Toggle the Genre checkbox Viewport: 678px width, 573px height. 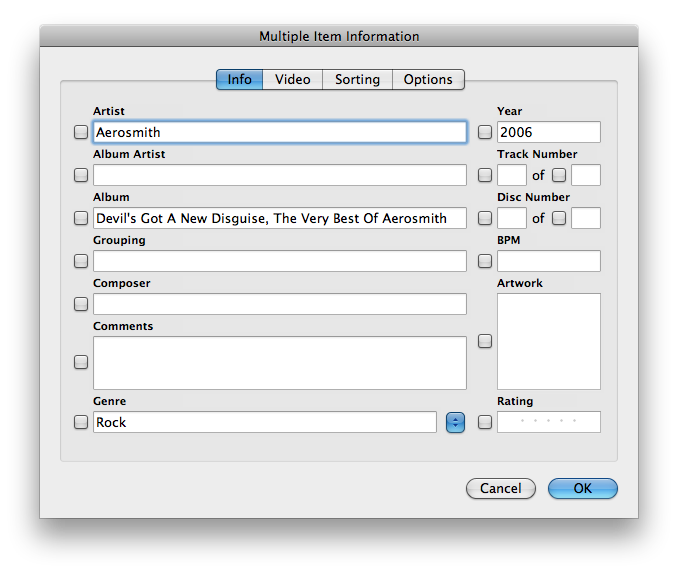point(81,422)
